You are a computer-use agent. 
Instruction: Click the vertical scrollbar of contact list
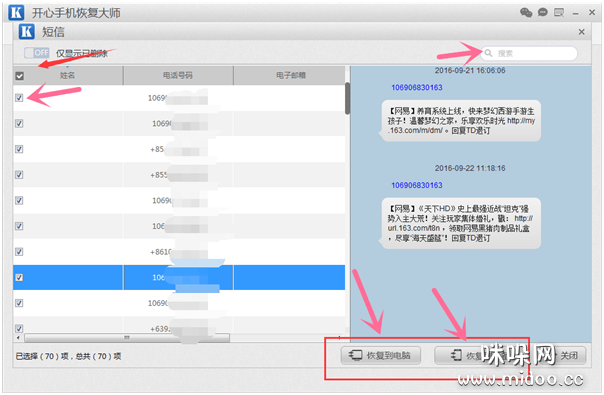347,98
